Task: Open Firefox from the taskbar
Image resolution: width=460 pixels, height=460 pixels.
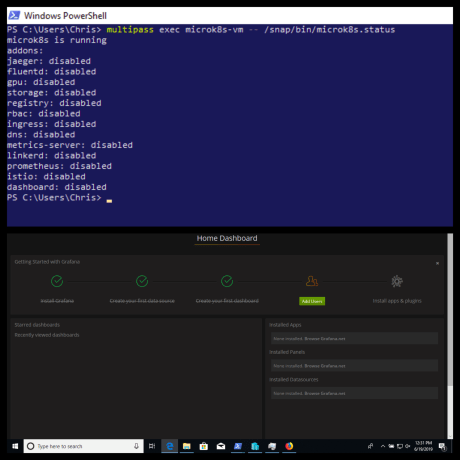Action: pos(289,446)
